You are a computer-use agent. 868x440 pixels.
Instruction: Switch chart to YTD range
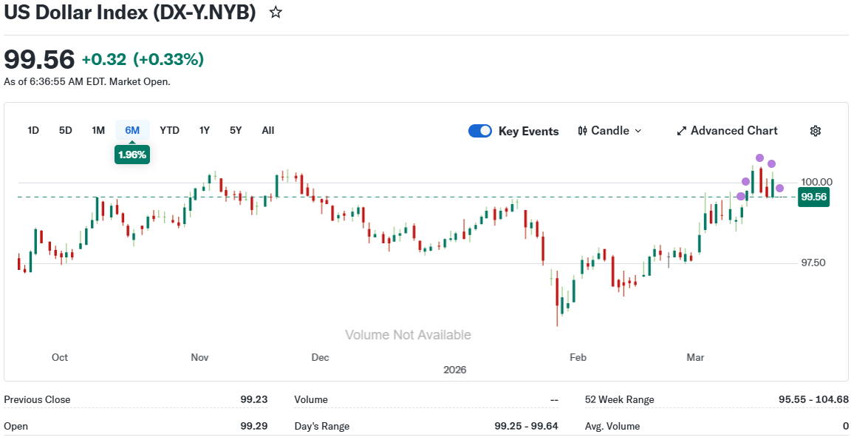point(169,130)
